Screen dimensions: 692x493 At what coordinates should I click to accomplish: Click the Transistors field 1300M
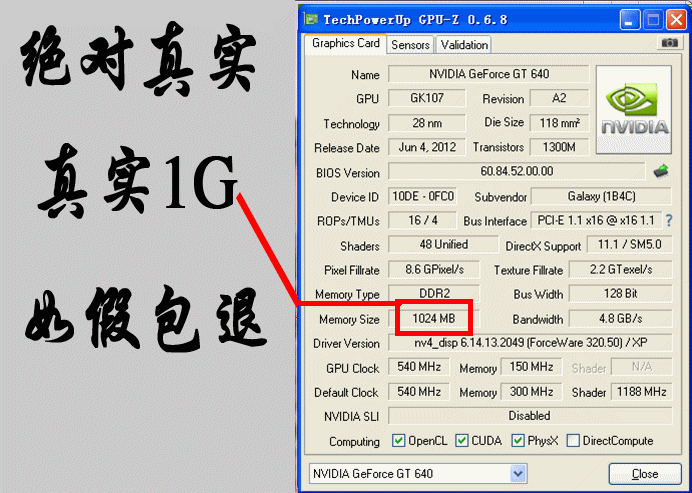pyautogui.click(x=559, y=147)
